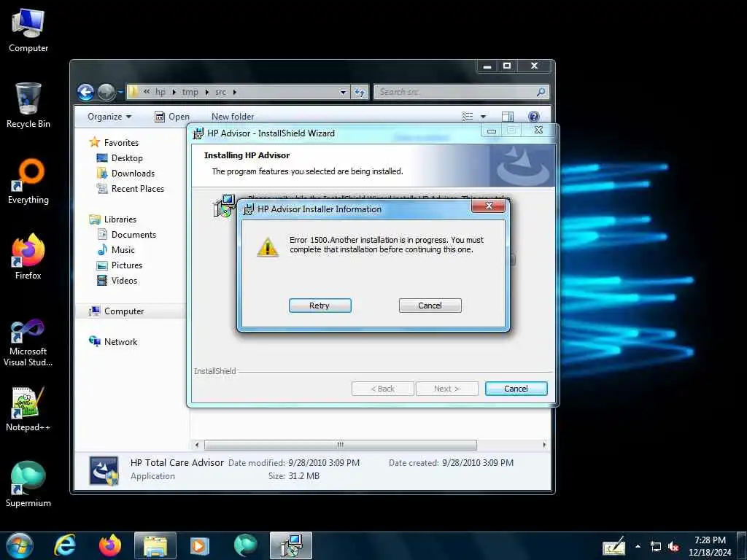This screenshot has width=747, height=560.
Task: Click scrollbar right arrow
Action: point(544,445)
